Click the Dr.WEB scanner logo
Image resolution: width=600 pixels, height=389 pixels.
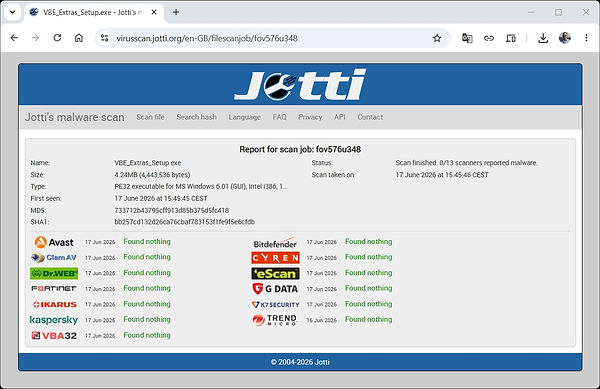(x=54, y=273)
